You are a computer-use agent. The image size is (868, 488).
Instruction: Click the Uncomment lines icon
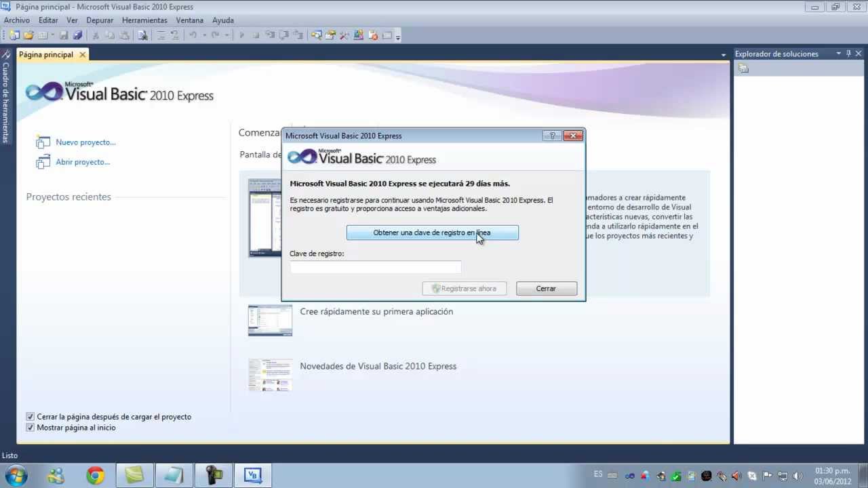[175, 35]
